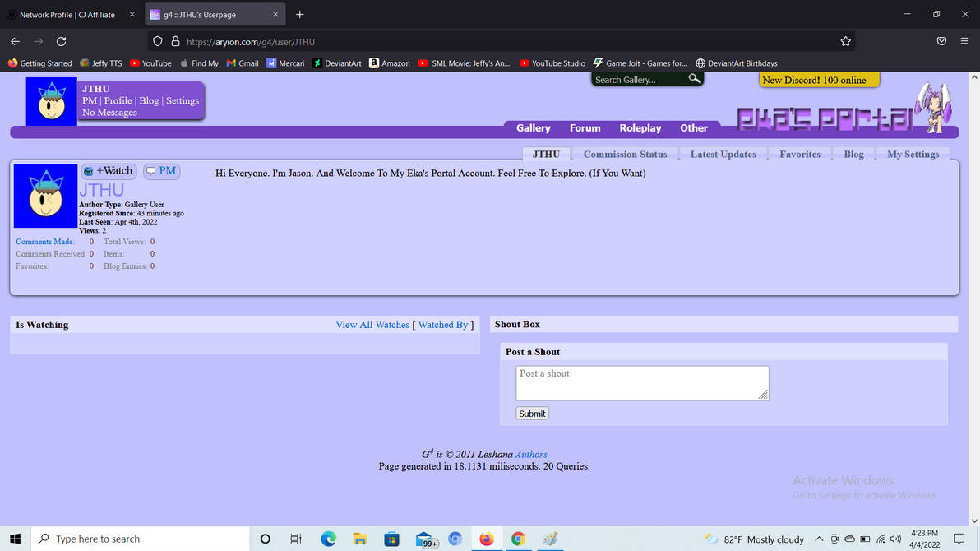The width and height of the screenshot is (980, 551).
Task: Open the DeviantArt bookmark
Action: [337, 63]
